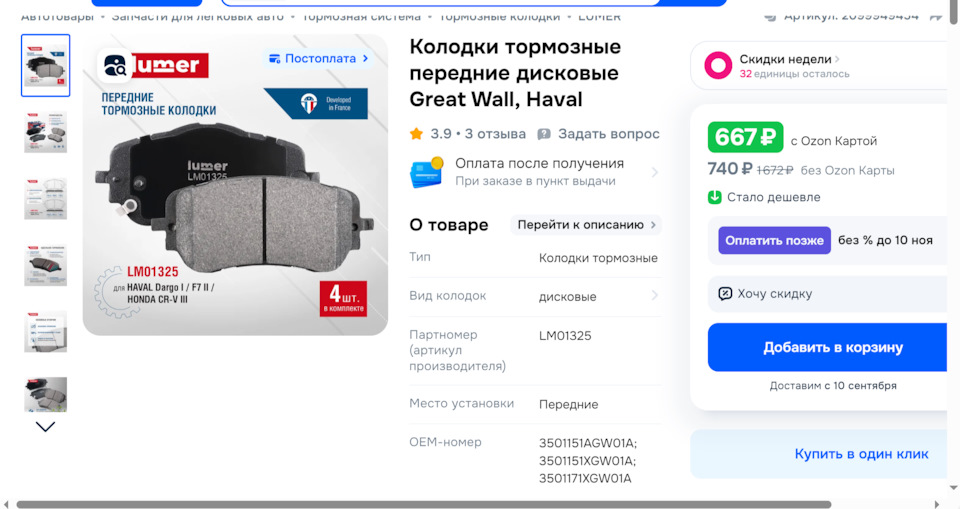The image size is (960, 509).
Task: Click the vertical scrollbar down arrow
Action: point(954,488)
